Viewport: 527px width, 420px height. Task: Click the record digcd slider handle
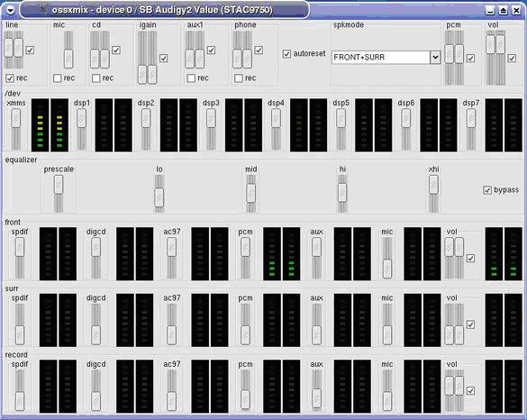click(96, 401)
